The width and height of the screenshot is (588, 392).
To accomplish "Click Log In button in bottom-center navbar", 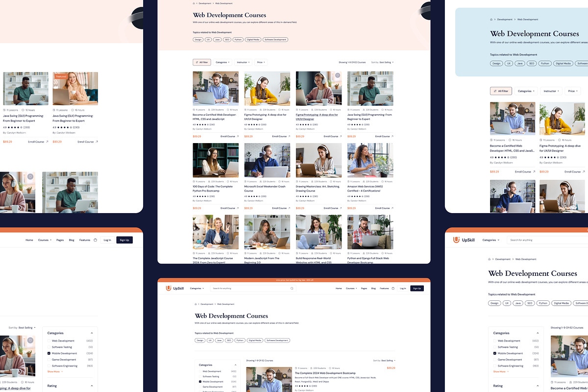I will 403,289.
